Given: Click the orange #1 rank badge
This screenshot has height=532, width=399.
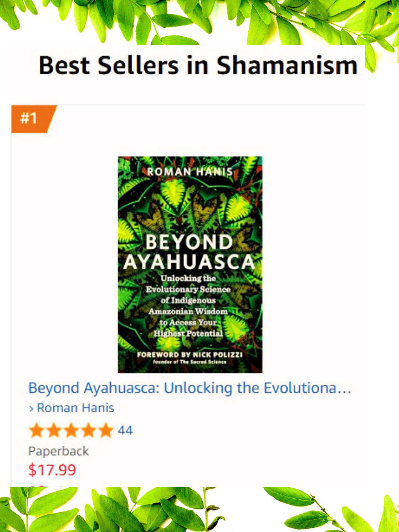Looking at the screenshot, I should [x=33, y=119].
